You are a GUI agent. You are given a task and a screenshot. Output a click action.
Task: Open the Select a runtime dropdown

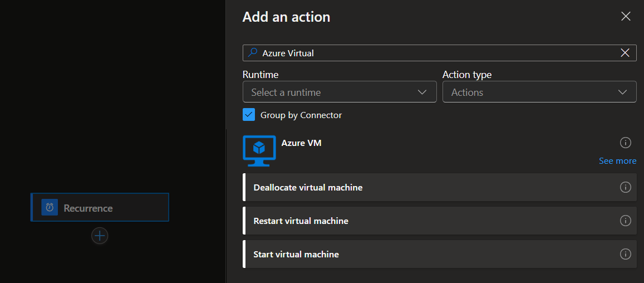[x=339, y=92]
